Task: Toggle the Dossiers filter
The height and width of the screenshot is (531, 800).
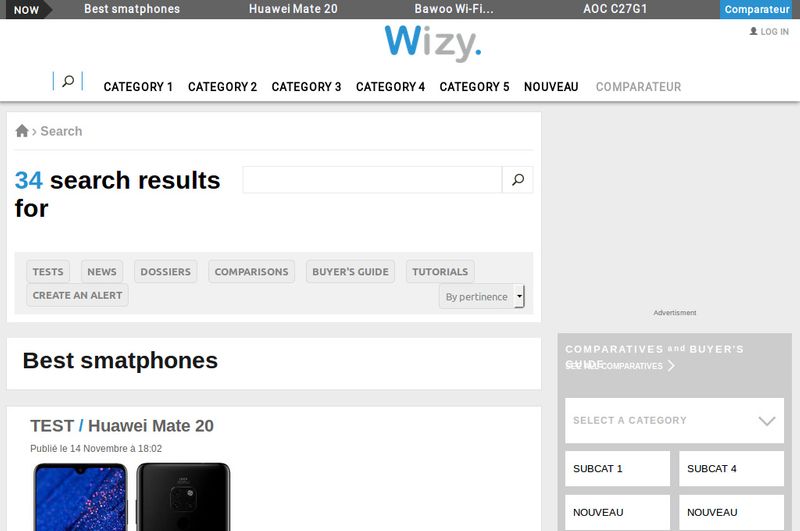Action: tap(165, 271)
